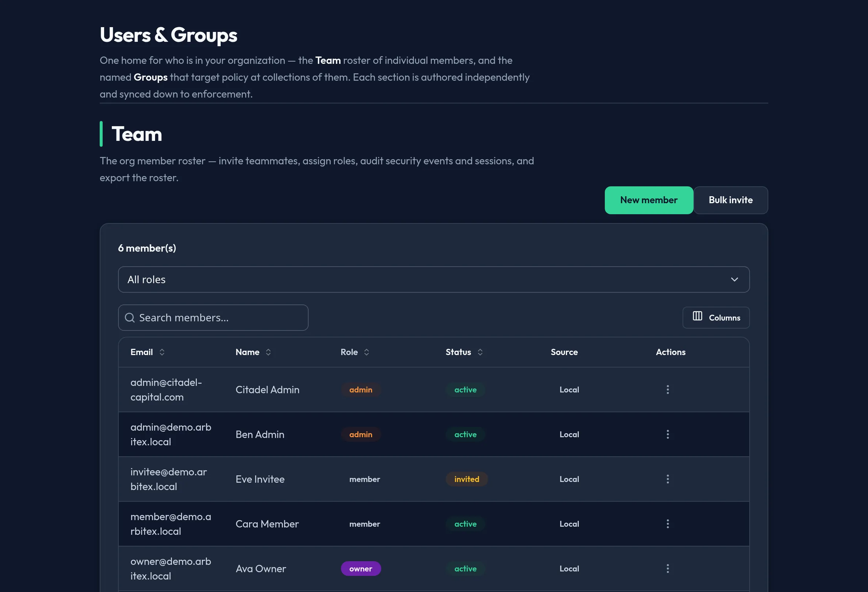Click active status for Ben Admin
This screenshot has height=592, width=868.
tap(466, 434)
